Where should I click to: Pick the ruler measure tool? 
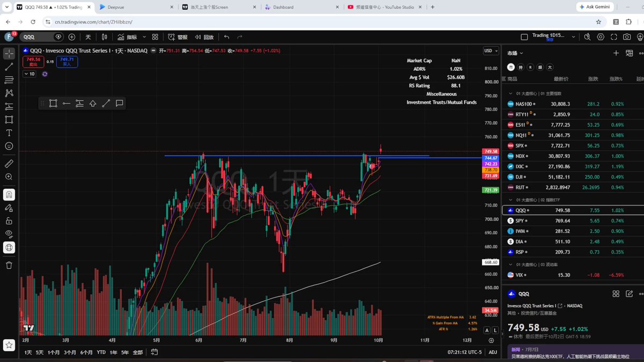tap(9, 163)
